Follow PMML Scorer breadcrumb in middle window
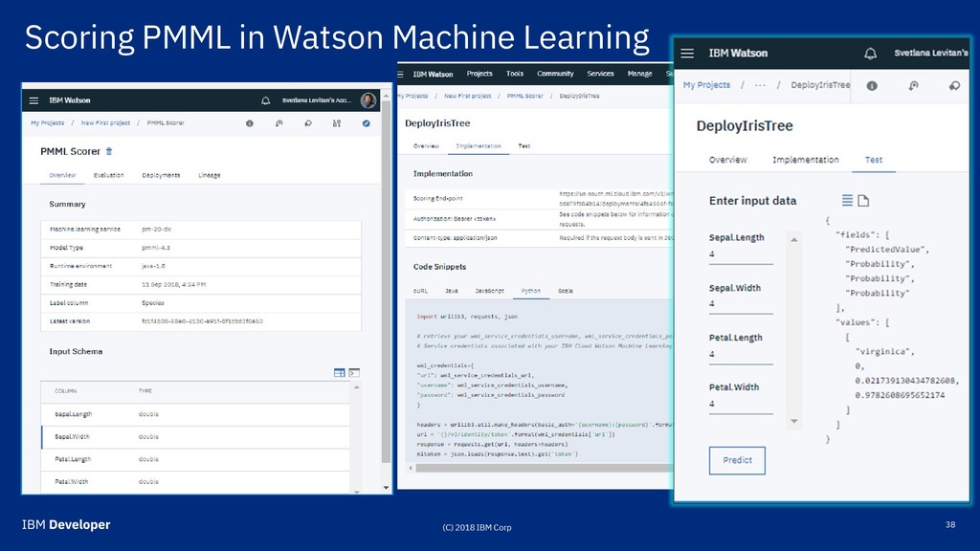This screenshot has height=551, width=980. [x=525, y=97]
